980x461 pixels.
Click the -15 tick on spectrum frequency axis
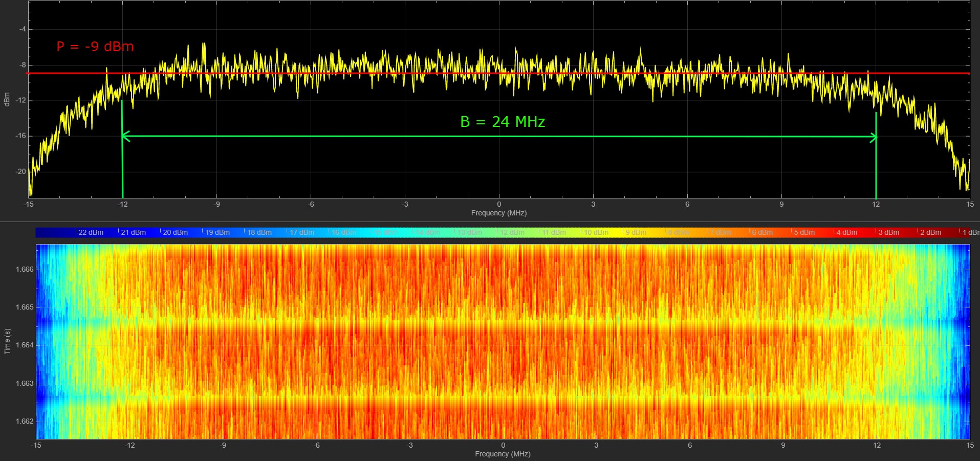[28, 204]
